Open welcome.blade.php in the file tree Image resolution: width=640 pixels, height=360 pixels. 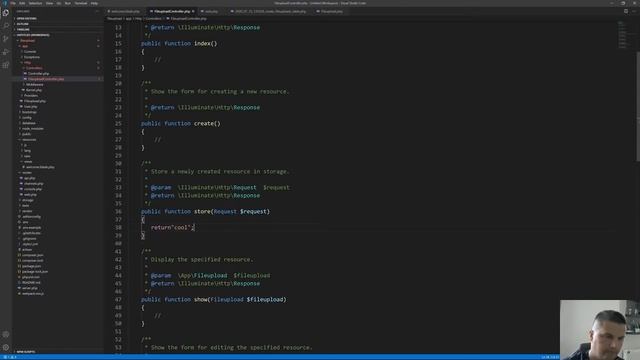tap(40, 167)
